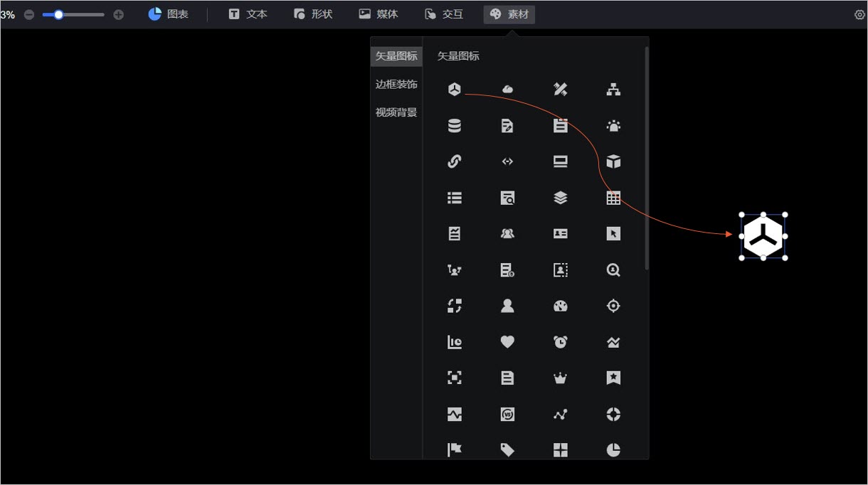The width and height of the screenshot is (868, 485).
Task: Pick the filled document form icon
Action: pos(561,126)
